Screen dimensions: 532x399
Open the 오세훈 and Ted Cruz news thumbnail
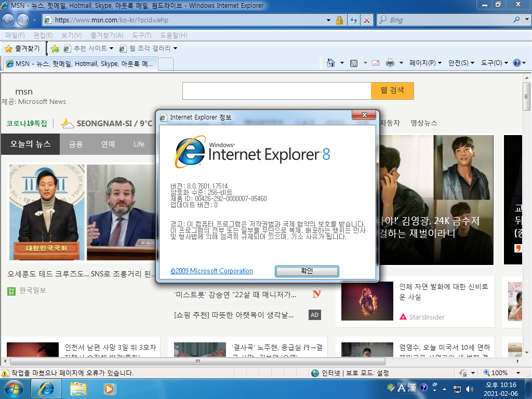pos(82,212)
